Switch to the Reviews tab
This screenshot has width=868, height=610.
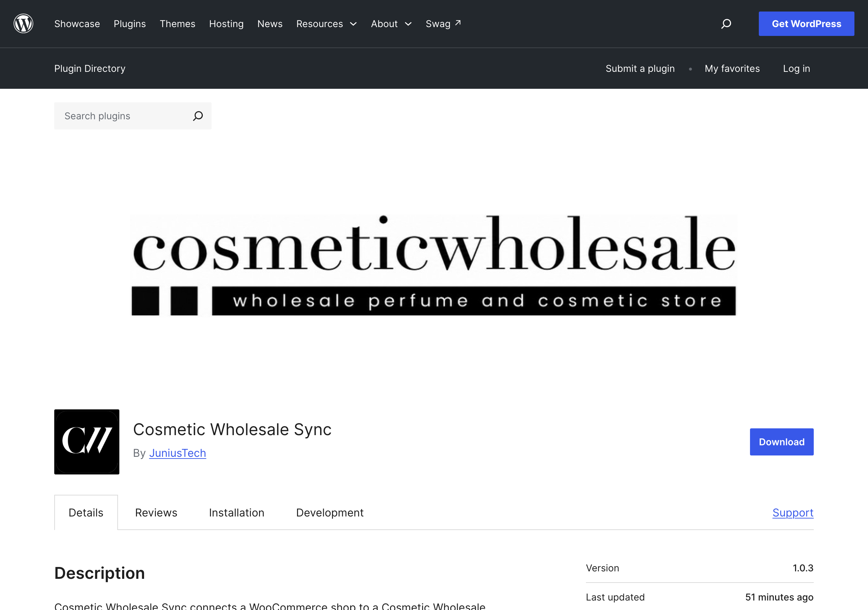pos(156,512)
